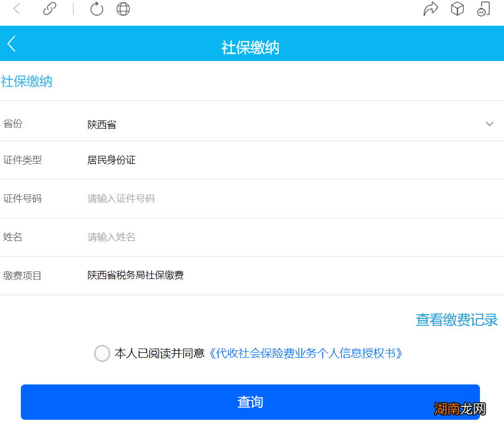Refresh the page with the reload icon
Screen dimensions: 504x423
96,9
